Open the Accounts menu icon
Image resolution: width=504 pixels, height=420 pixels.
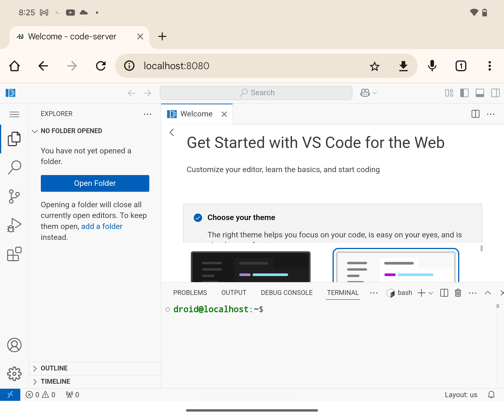click(x=14, y=345)
